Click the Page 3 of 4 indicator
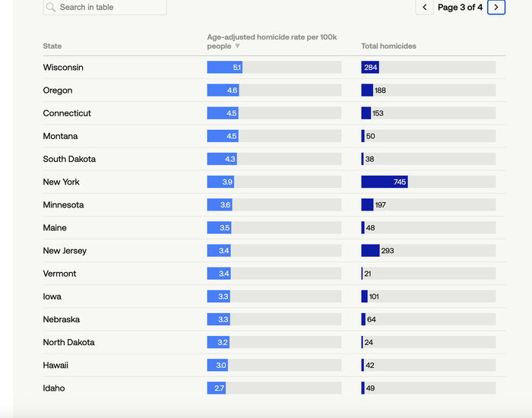The width and height of the screenshot is (532, 418). tap(460, 8)
